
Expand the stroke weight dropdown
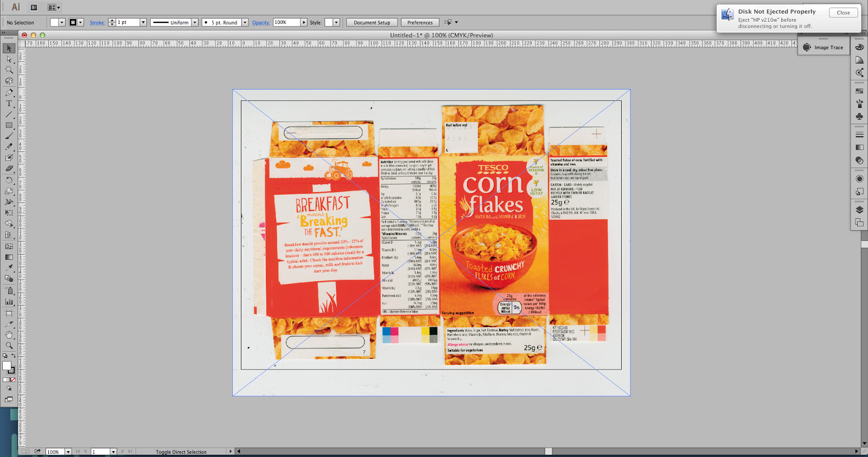143,22
